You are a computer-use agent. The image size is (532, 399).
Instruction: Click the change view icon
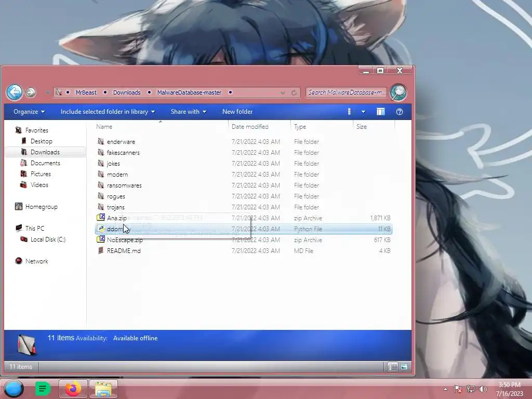point(349,112)
